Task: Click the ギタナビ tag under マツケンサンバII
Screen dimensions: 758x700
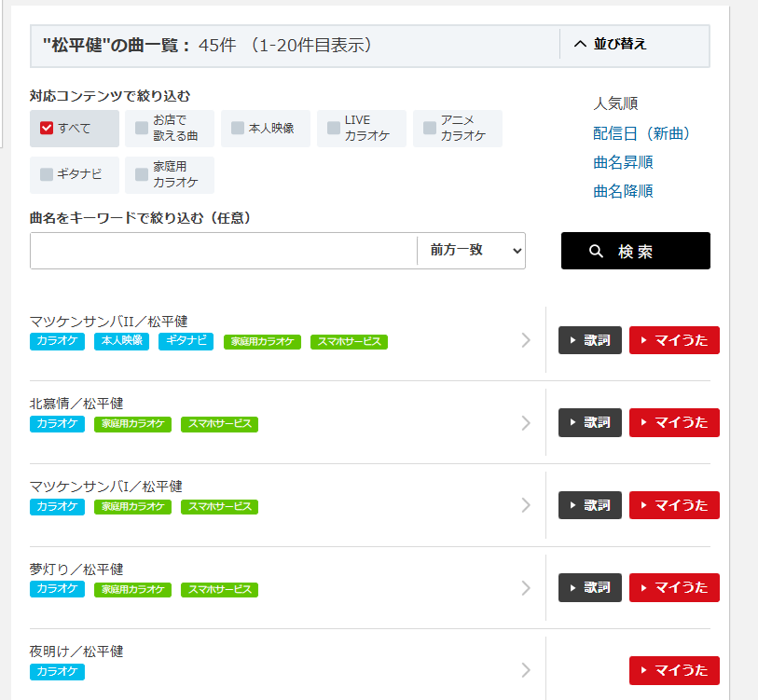Action: point(186,341)
